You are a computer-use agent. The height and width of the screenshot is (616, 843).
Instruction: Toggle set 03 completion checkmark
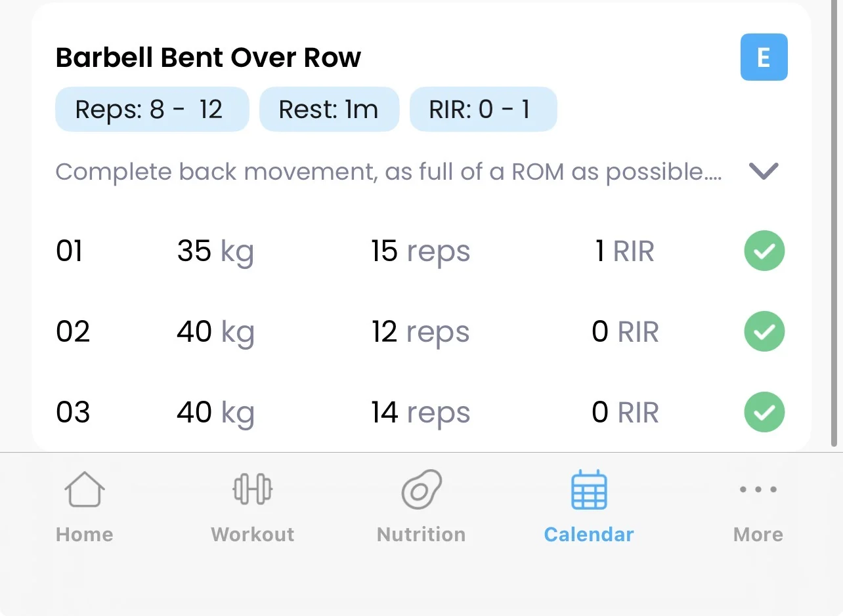(x=764, y=412)
